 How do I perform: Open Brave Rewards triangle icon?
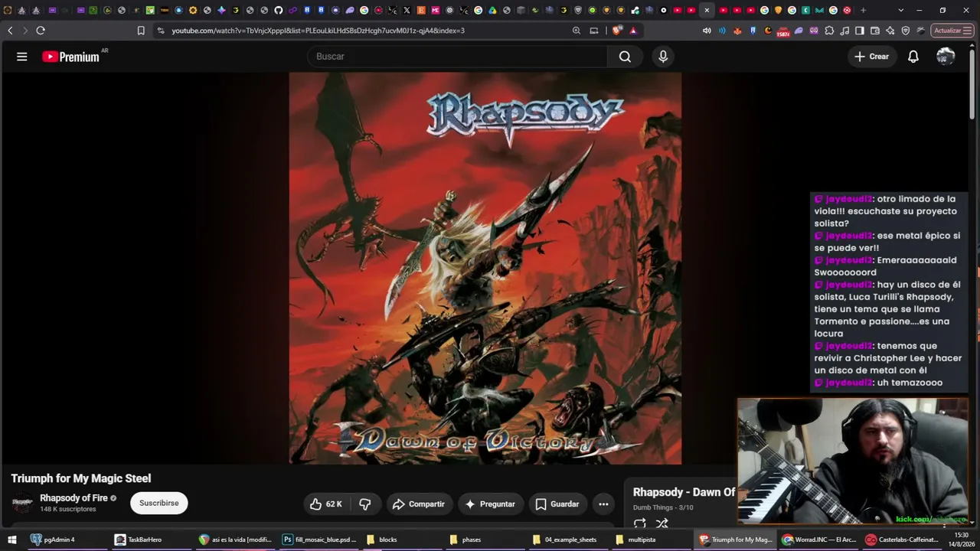click(633, 31)
